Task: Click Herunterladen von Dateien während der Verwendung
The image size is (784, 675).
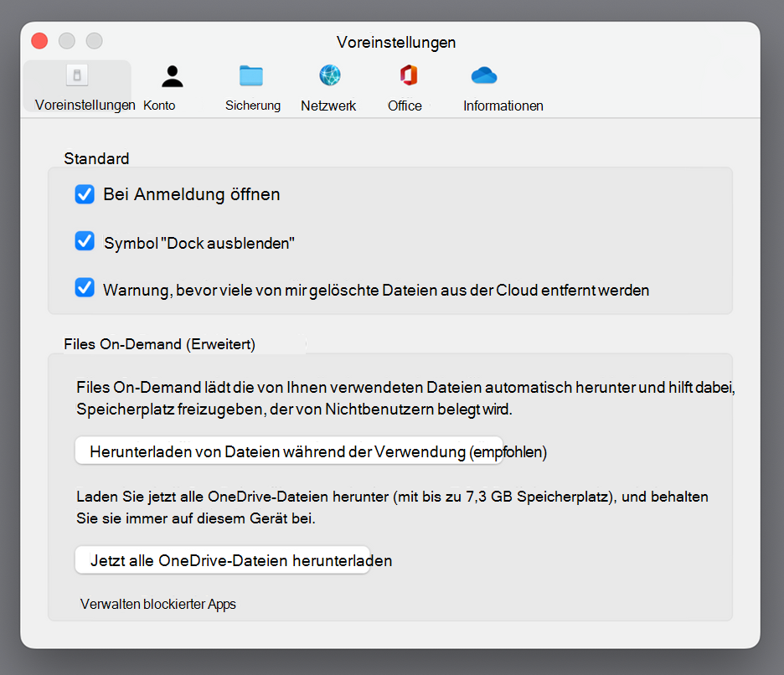Action: (289, 451)
